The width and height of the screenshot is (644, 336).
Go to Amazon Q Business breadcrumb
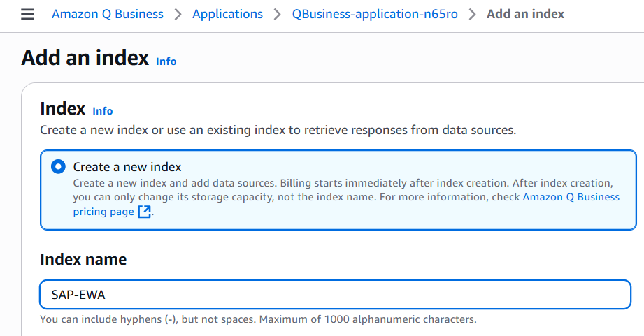[x=108, y=14]
